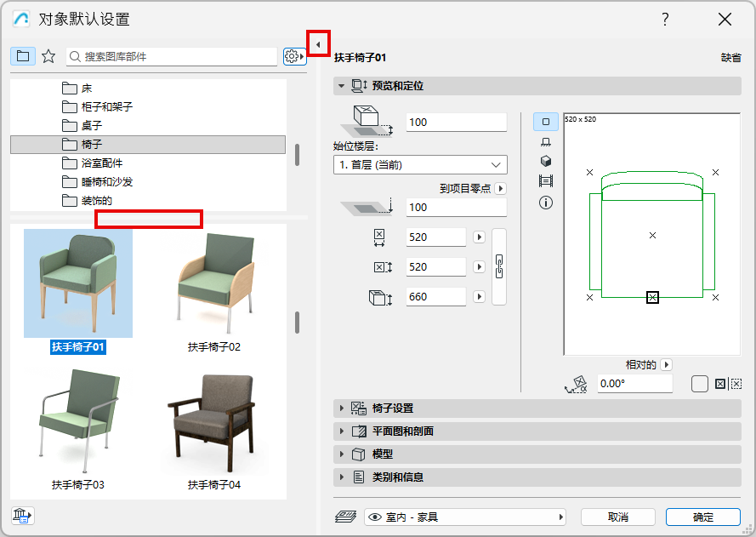This screenshot has height=537, width=756.
Task: Select preview picture mode icon
Action: point(546,181)
